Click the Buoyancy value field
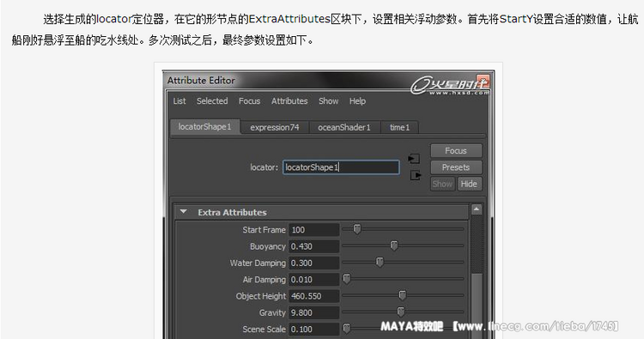This screenshot has height=339, width=644. tap(314, 246)
